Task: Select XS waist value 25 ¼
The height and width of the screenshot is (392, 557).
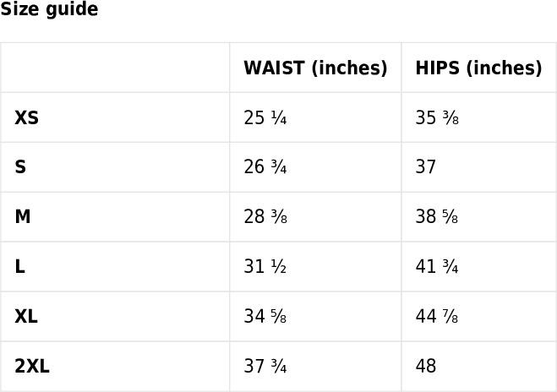Action: pyautogui.click(x=265, y=118)
